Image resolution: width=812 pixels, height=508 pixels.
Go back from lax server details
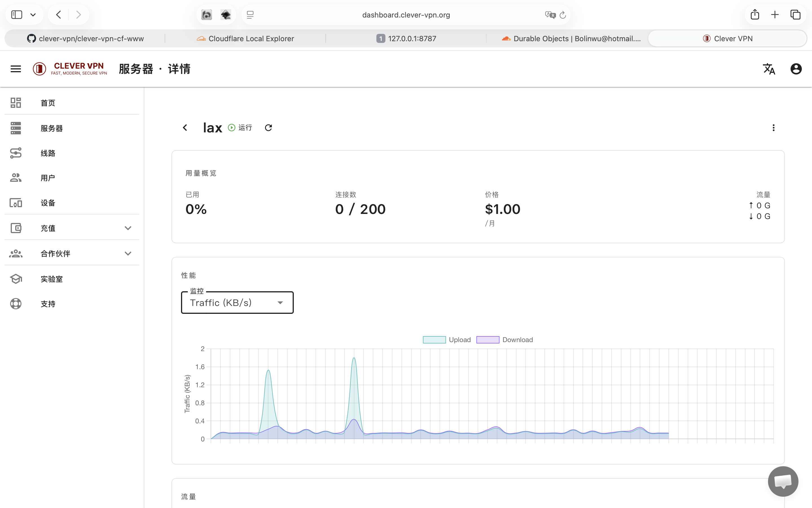(185, 128)
